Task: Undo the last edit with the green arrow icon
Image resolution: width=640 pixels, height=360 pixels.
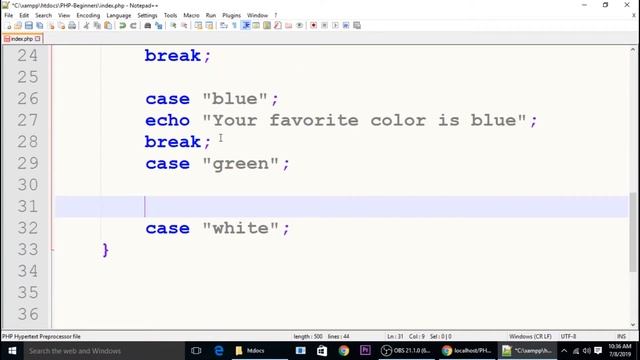Action: (122, 26)
